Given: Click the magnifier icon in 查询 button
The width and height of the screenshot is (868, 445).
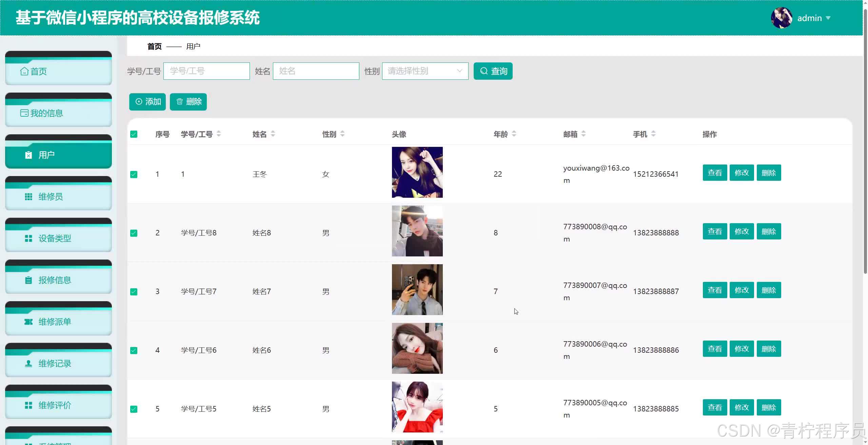Looking at the screenshot, I should [x=484, y=71].
